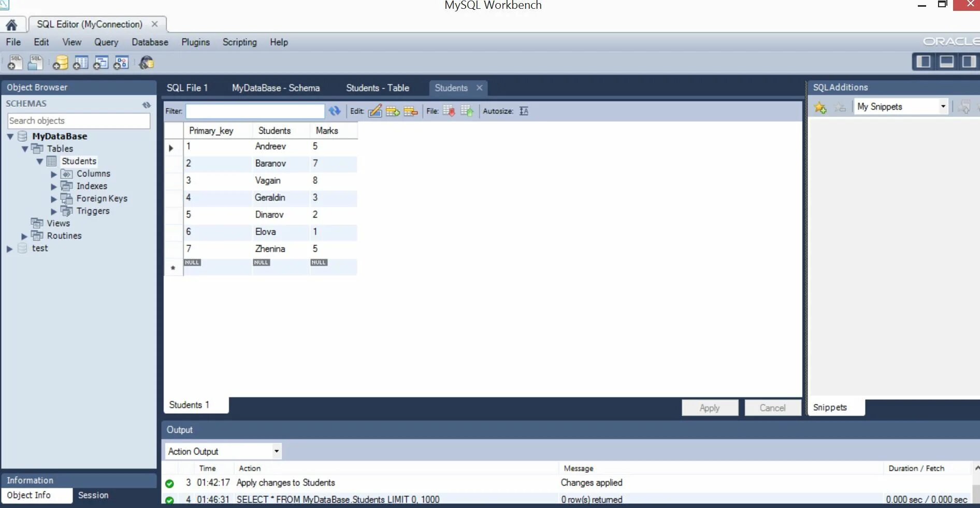Switch to Students - Table tab
Viewport: 980px width, 508px height.
tap(378, 88)
